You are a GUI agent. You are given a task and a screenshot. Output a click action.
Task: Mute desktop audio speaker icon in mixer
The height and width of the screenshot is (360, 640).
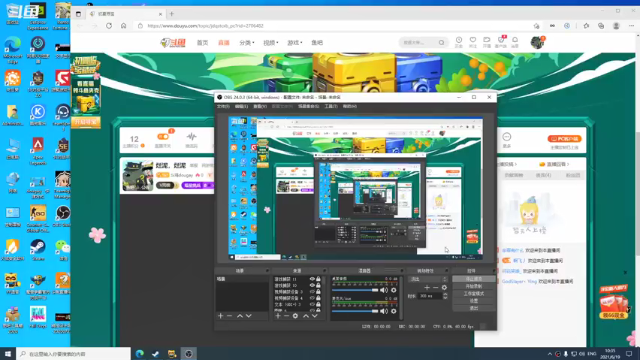pos(384,290)
